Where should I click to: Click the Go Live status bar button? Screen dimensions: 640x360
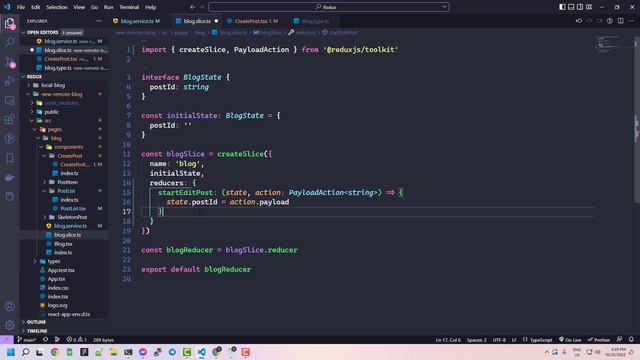570,340
